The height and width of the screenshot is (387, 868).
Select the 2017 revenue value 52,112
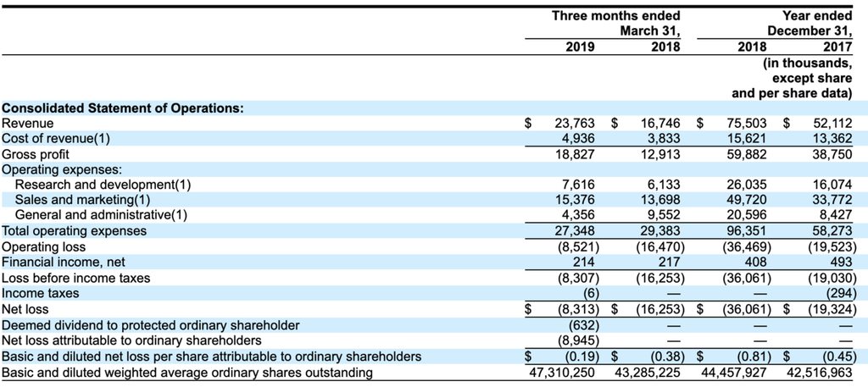coord(831,124)
